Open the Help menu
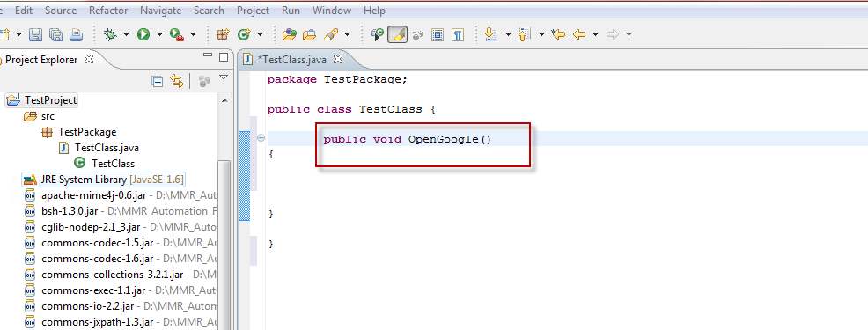The image size is (868, 330). tap(374, 11)
